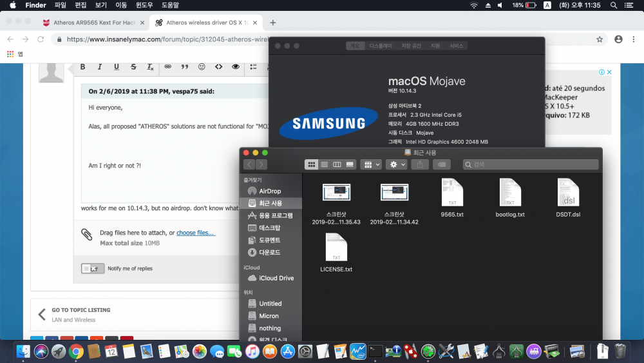Click the choose files link
This screenshot has height=363, width=644.
pos(196,233)
